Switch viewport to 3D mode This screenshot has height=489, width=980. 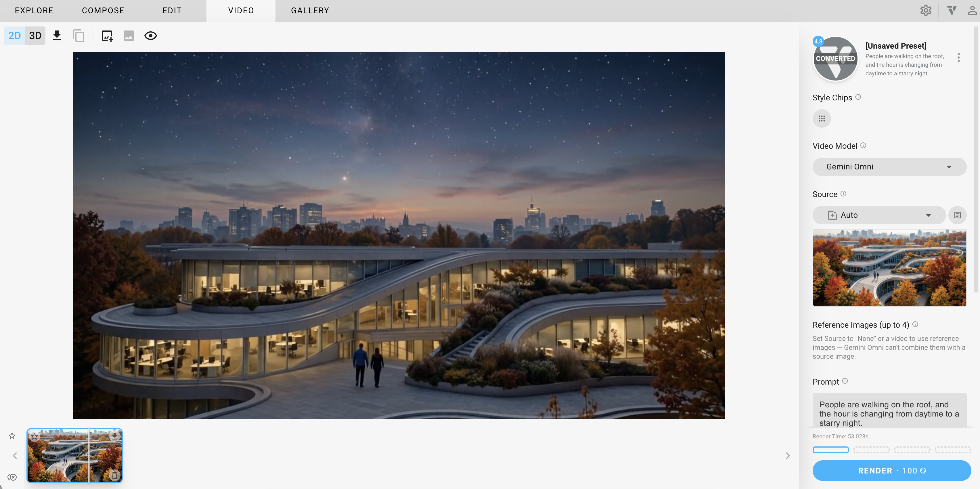(x=35, y=36)
